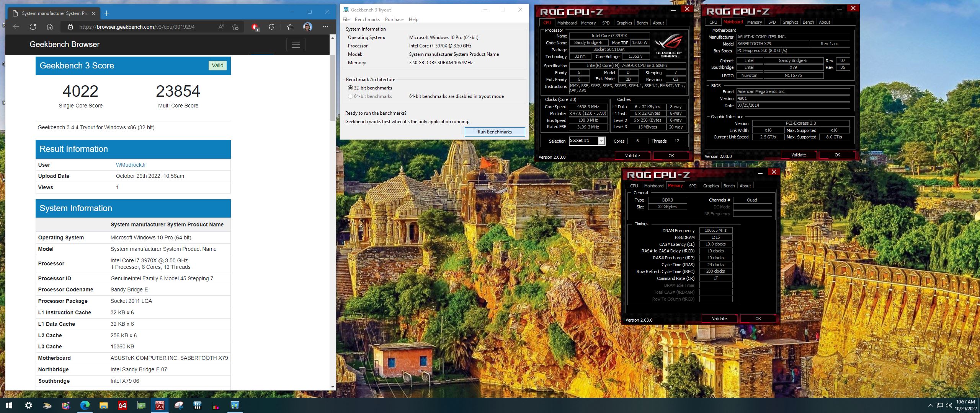Switch to Bench tab in CPU window

(x=642, y=23)
